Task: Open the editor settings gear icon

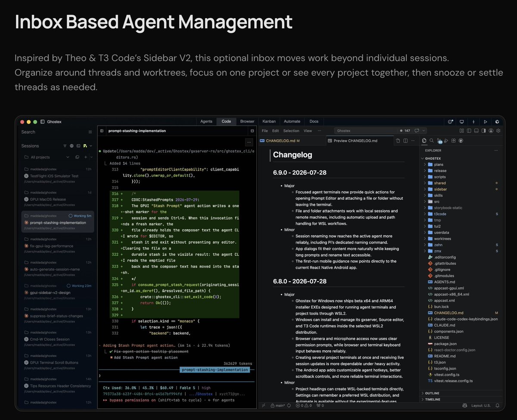Action: (x=498, y=131)
